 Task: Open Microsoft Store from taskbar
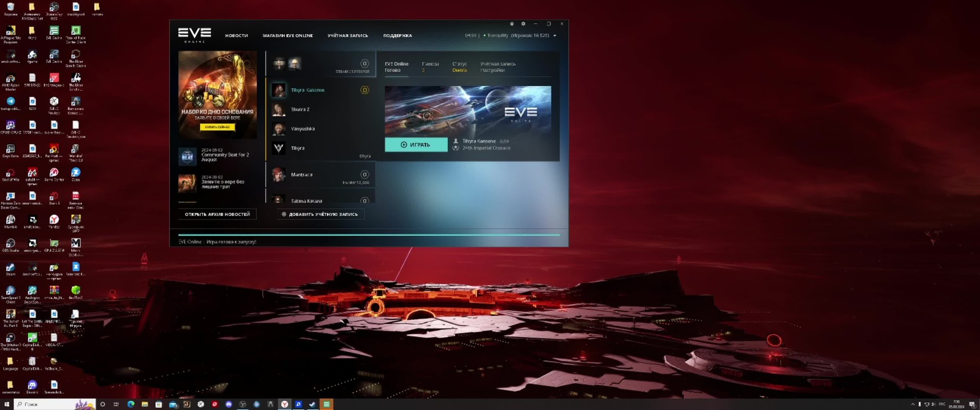[159, 404]
